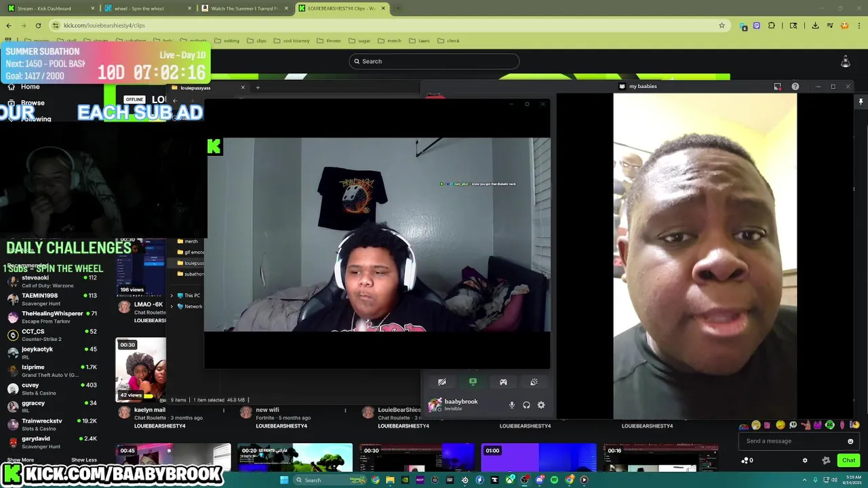Open the Discord soundboard button
This screenshot has height=488, width=868.
coord(534,382)
